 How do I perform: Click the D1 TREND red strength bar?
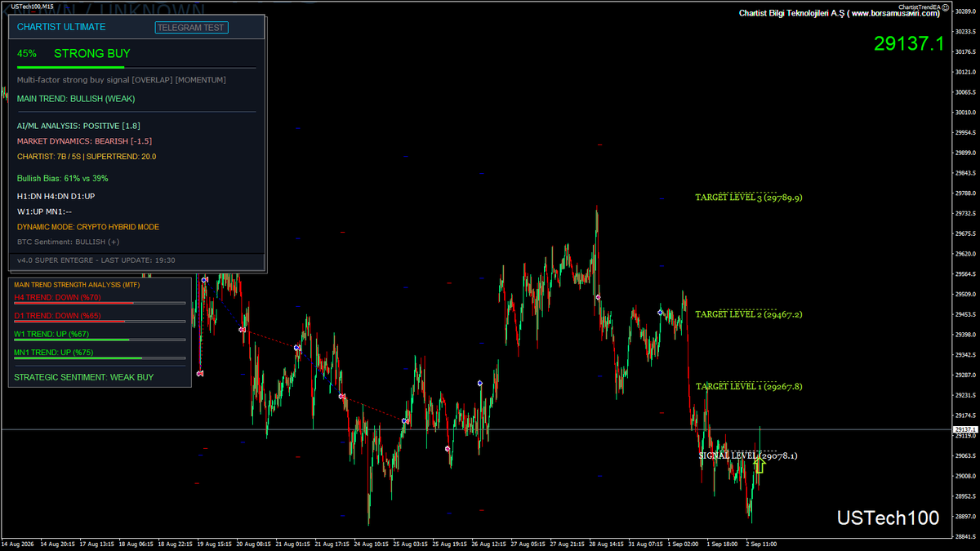pyautogui.click(x=100, y=322)
